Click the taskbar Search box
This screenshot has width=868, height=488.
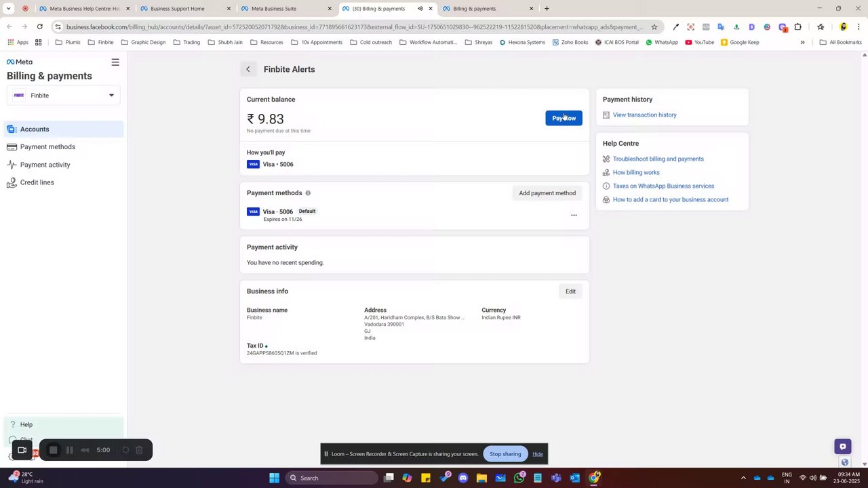pyautogui.click(x=332, y=478)
